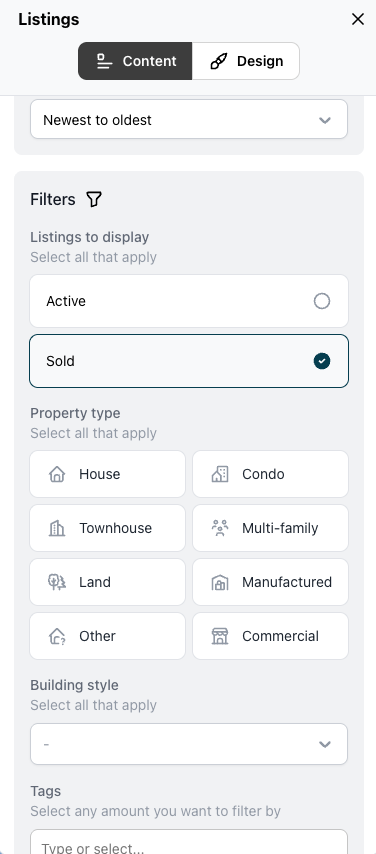Click the Building style chevron arrow

325,744
